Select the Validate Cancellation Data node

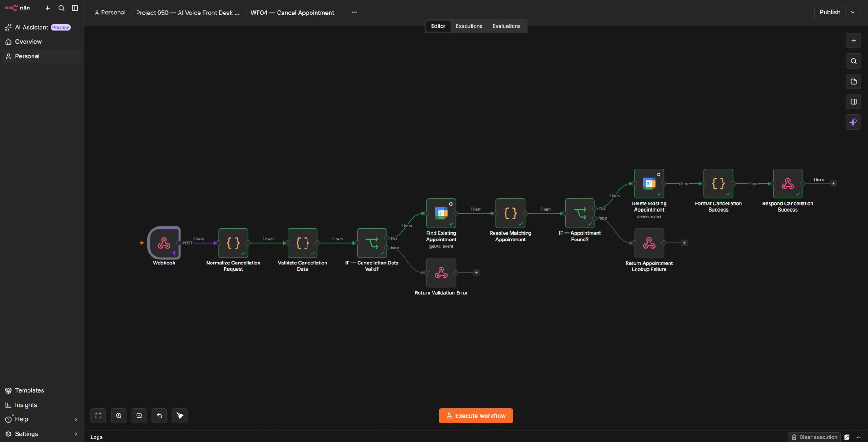pos(302,243)
